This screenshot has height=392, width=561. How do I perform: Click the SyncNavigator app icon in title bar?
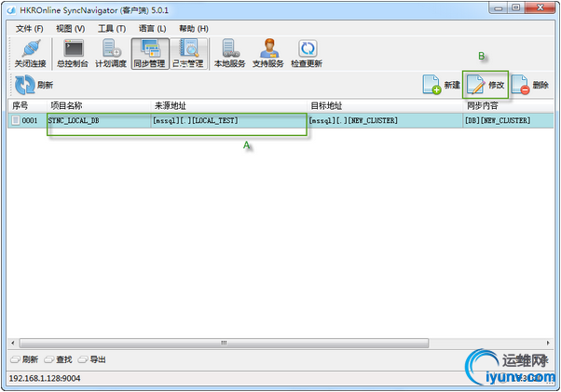pos(11,10)
